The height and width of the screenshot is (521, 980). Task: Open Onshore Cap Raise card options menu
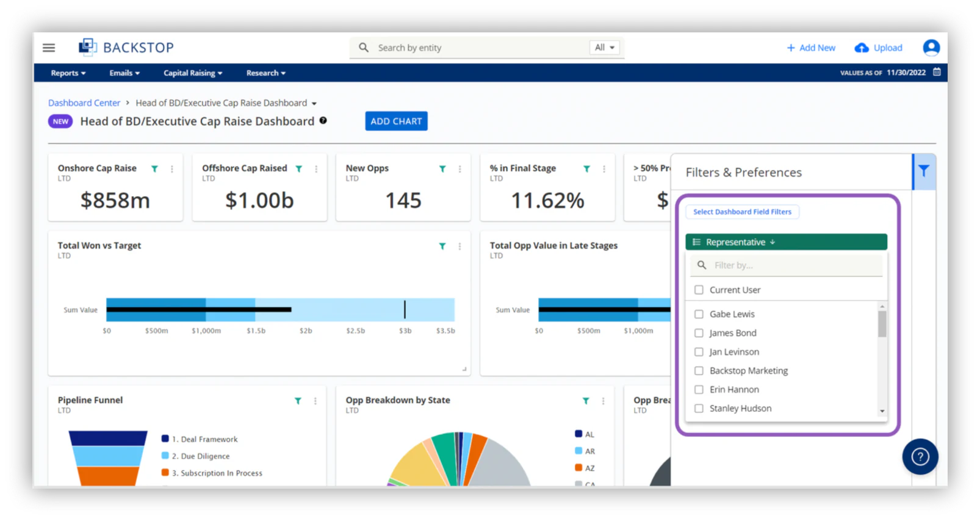point(172,169)
